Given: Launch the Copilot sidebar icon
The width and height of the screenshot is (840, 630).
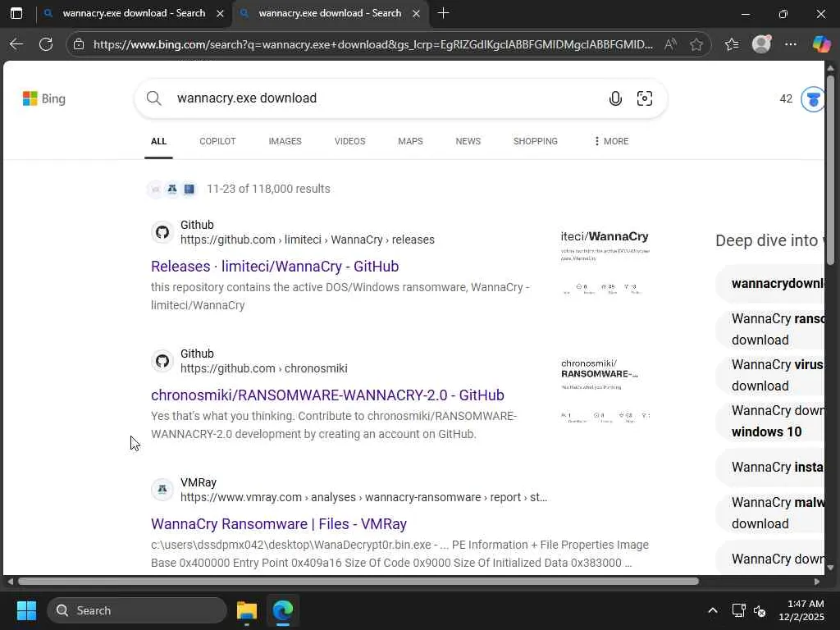Looking at the screenshot, I should 820,44.
